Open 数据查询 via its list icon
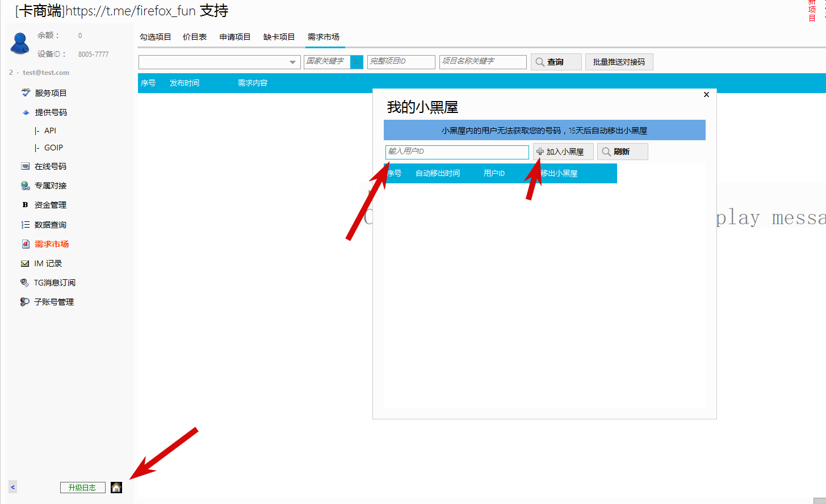Screen dimensions: 826x504 pos(25,225)
